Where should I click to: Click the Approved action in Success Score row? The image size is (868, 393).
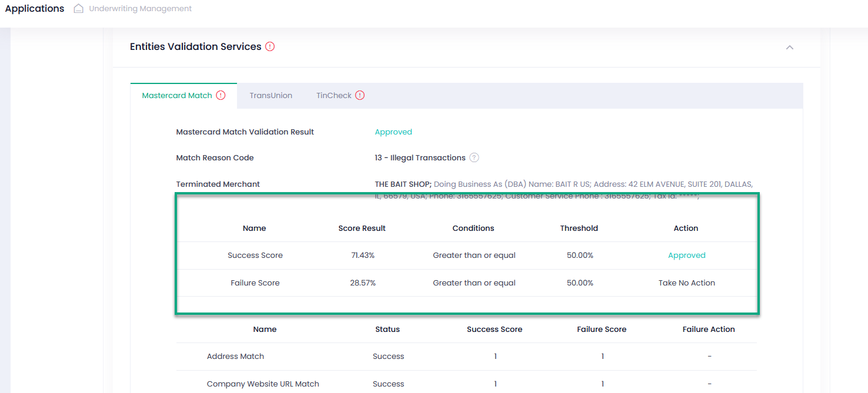click(687, 256)
